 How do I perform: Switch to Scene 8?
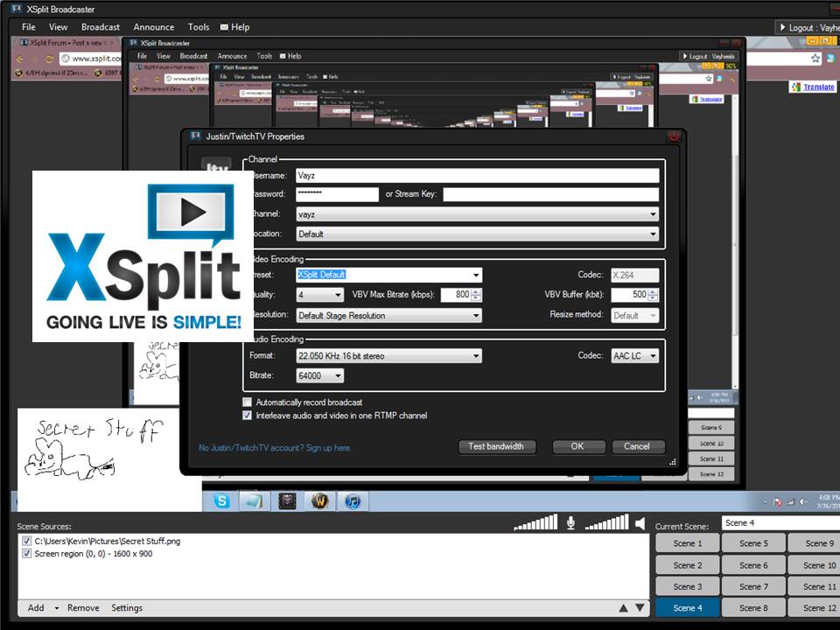tap(753, 608)
